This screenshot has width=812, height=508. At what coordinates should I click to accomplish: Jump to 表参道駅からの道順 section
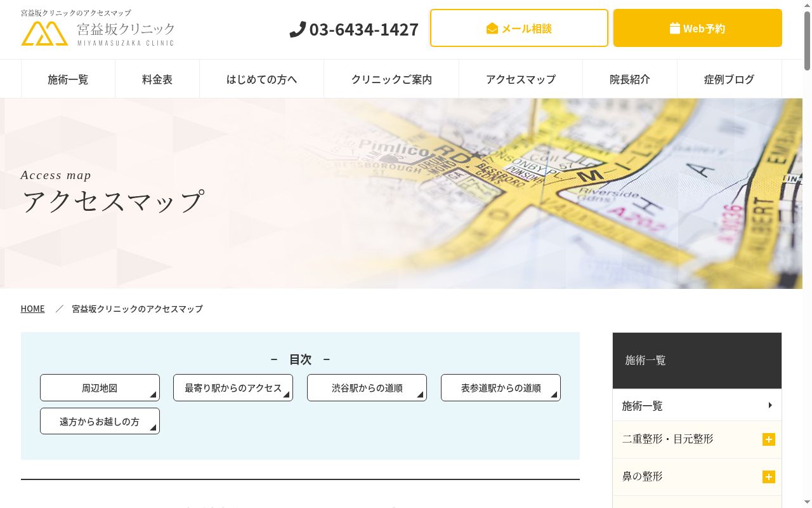tap(501, 388)
